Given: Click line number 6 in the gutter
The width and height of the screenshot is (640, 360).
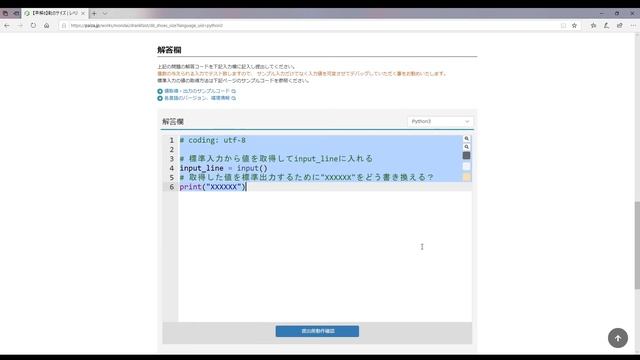Looking at the screenshot, I should pyautogui.click(x=171, y=187).
